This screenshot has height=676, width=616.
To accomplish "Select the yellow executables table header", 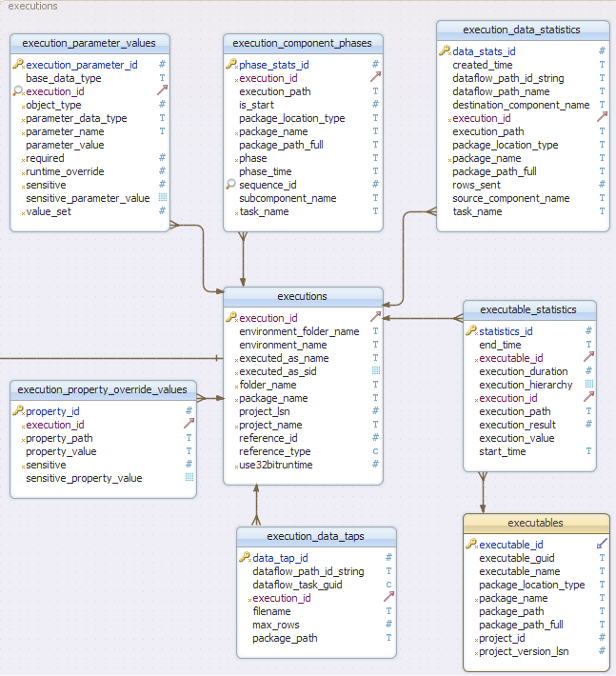I will 534,523.
